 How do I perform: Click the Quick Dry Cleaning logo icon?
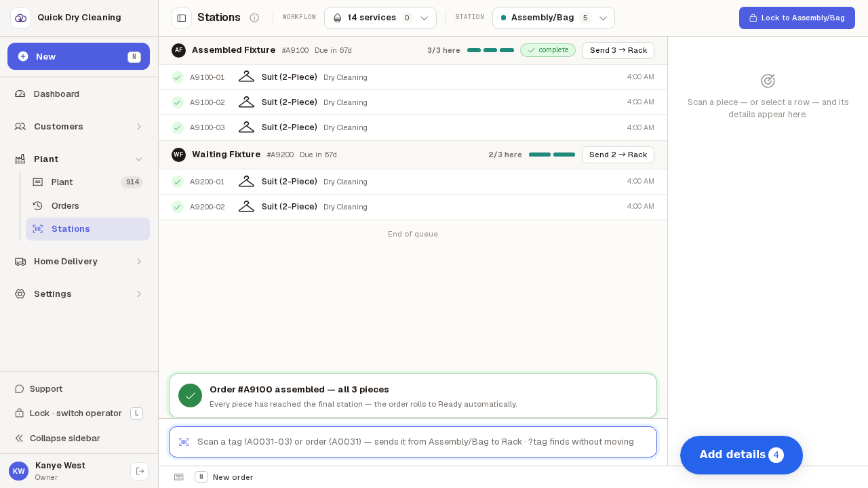coord(20,18)
